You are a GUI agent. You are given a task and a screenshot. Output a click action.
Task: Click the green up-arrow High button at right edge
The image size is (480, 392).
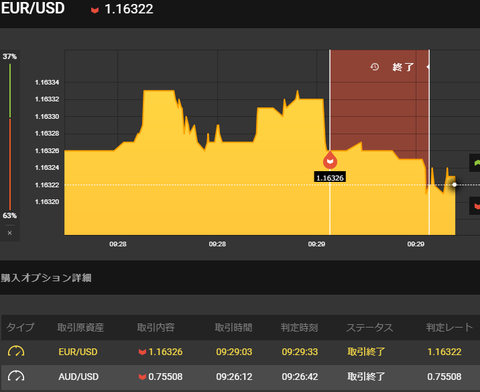click(475, 163)
